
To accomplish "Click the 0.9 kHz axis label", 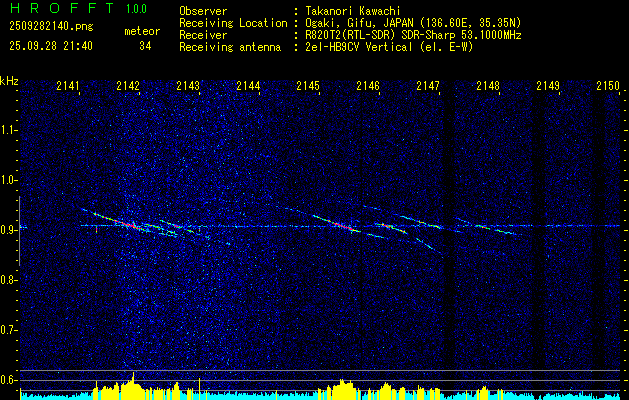I will click(9, 230).
